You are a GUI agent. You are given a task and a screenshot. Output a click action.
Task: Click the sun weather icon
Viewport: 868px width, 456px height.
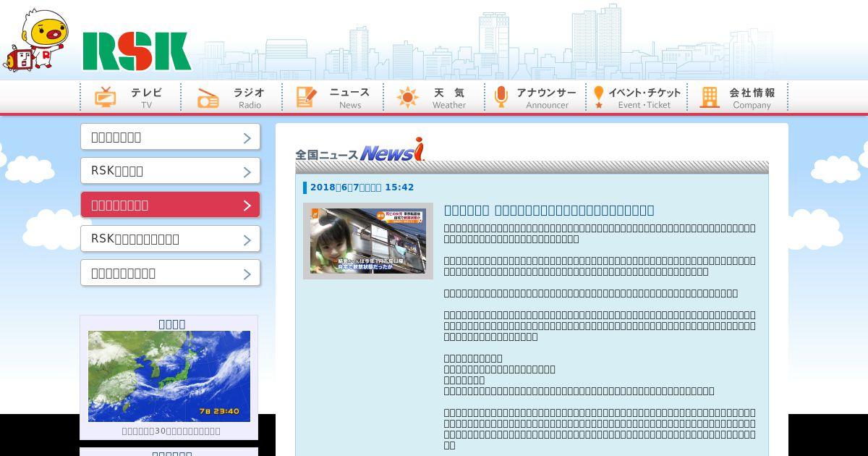[407, 98]
